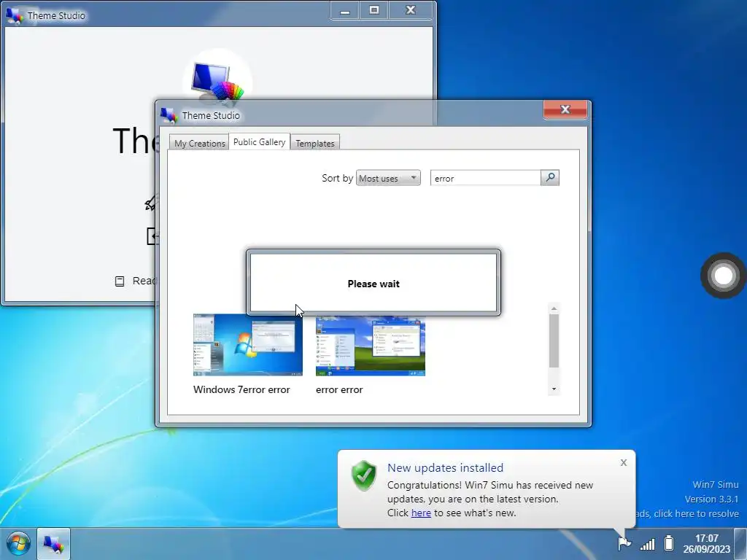Viewport: 747px width, 560px height.
Task: Click the Theme Studio taskbar button
Action: coord(53,544)
